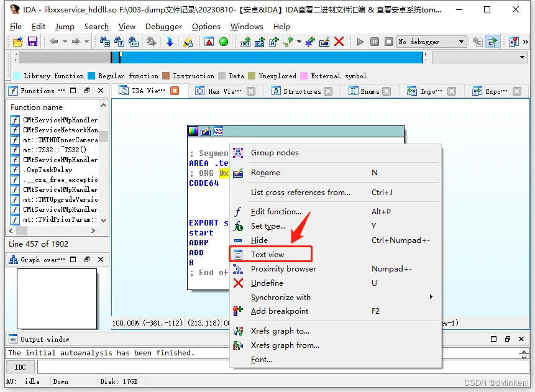Open the jump history dropdown after forward arrow

(86, 42)
